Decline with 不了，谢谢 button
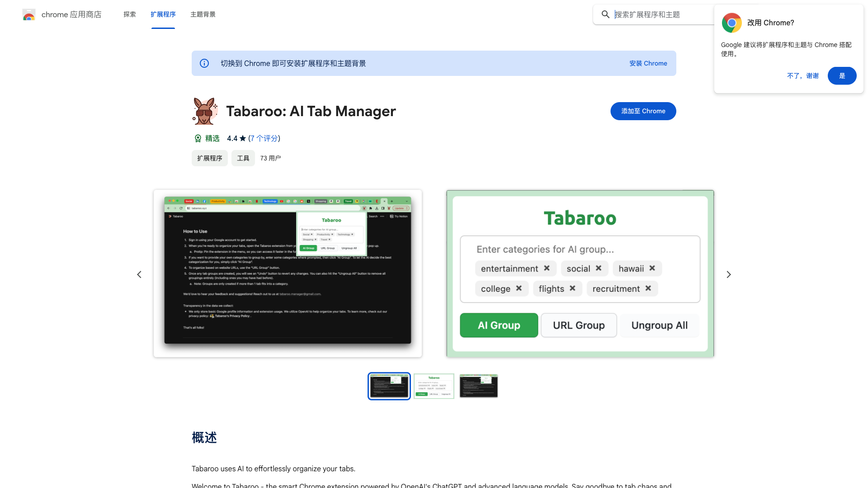 803,76
